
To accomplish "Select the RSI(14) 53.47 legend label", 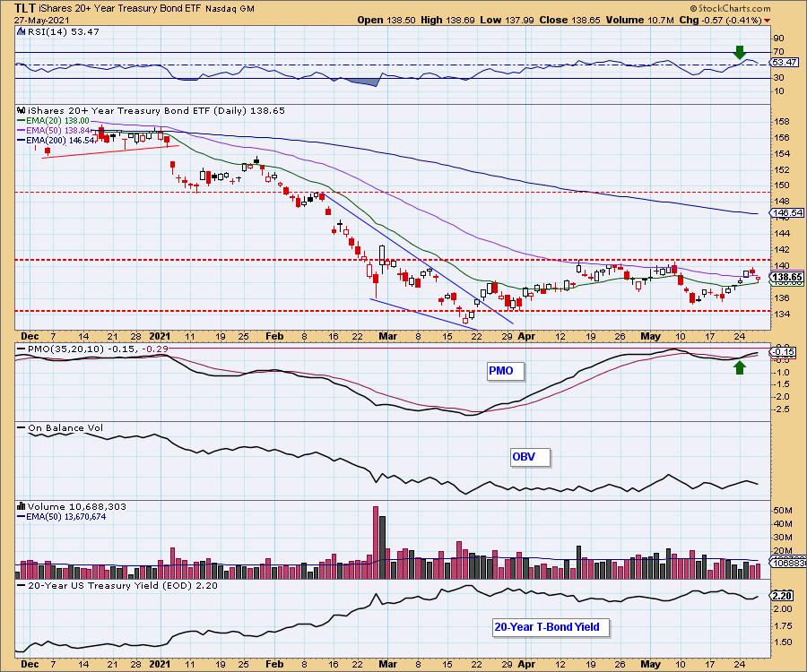I will 64,31.
